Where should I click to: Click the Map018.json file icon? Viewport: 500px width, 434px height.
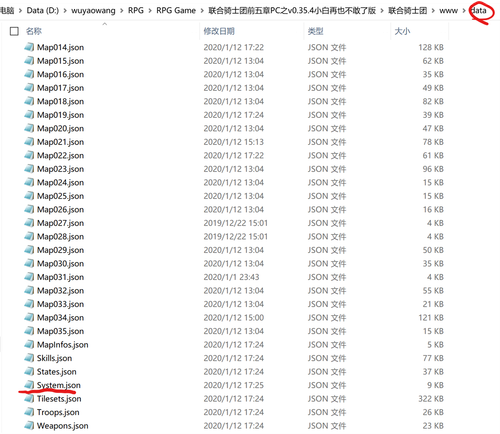[x=29, y=101]
